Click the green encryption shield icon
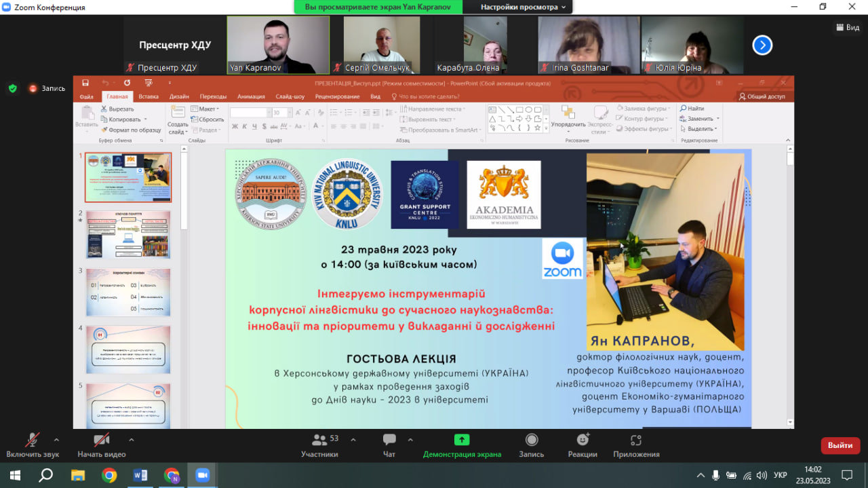868x488 pixels. pyautogui.click(x=12, y=88)
